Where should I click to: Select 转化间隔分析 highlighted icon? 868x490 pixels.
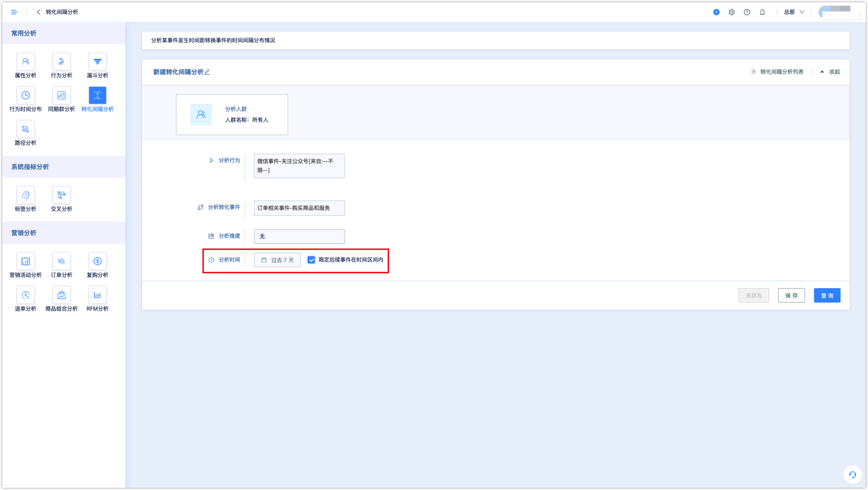97,95
